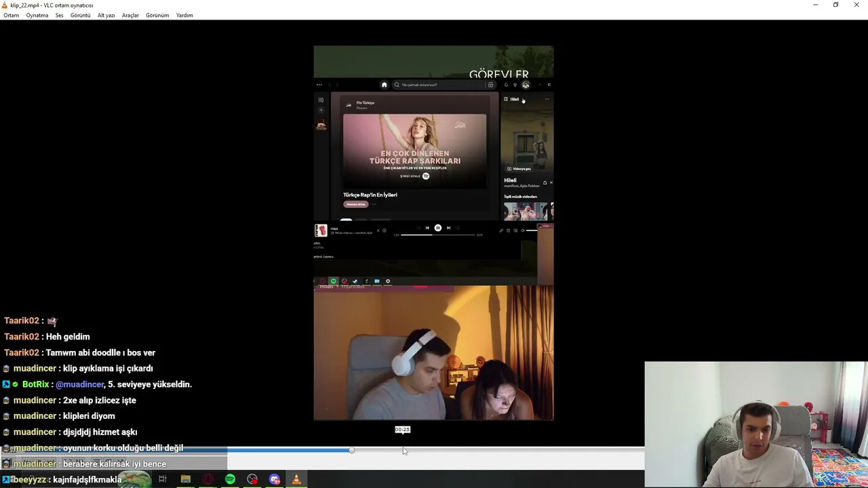Open the Oynatma menu

point(37,15)
